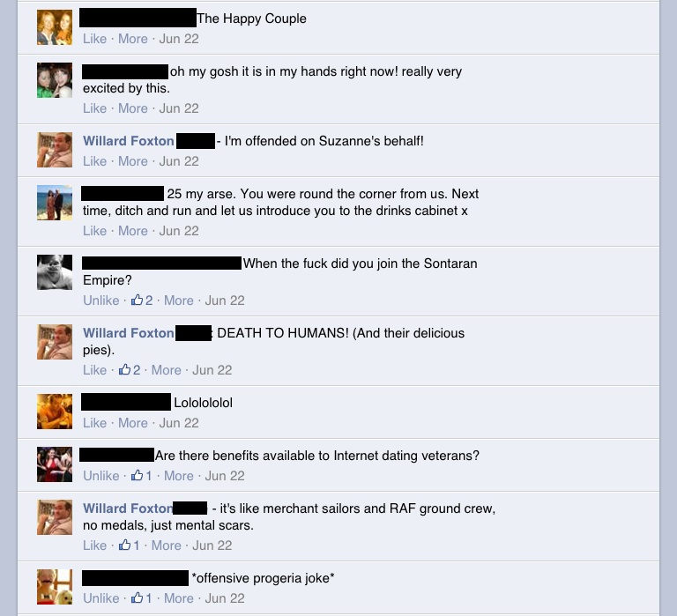Open Willard Foxton profile from merchant sailors comment
This screenshot has height=616, width=677.
(128, 508)
